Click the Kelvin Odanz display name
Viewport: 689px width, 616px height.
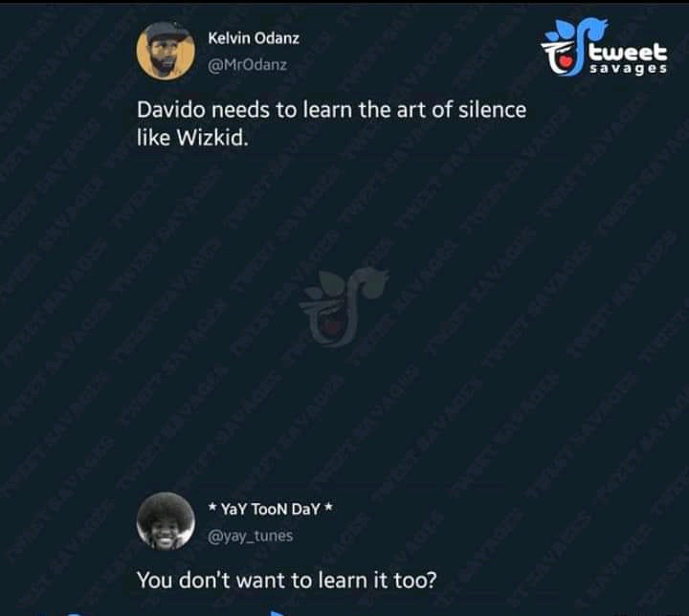[254, 38]
